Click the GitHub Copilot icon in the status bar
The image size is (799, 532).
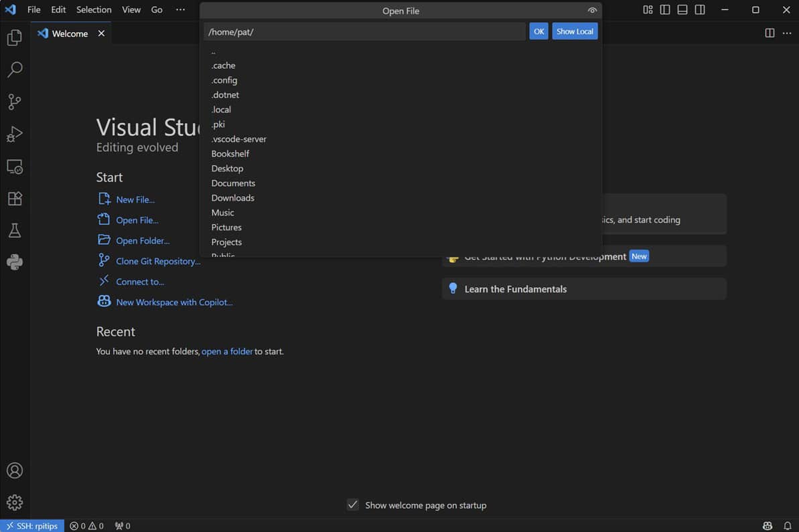(x=767, y=526)
